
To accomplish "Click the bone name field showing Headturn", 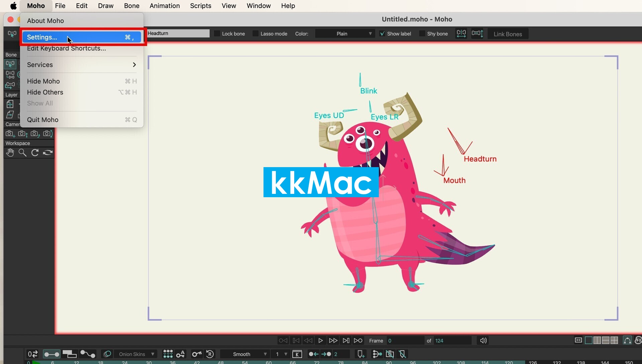I will coord(178,33).
